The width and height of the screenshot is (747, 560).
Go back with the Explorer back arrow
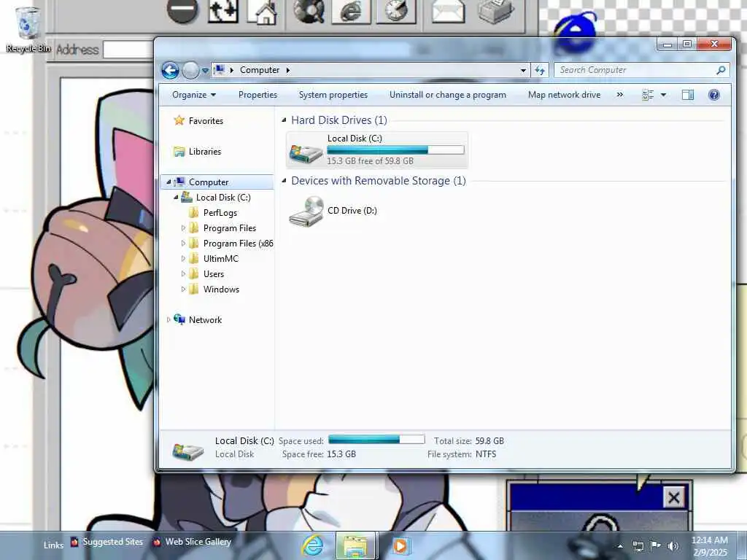(170, 71)
